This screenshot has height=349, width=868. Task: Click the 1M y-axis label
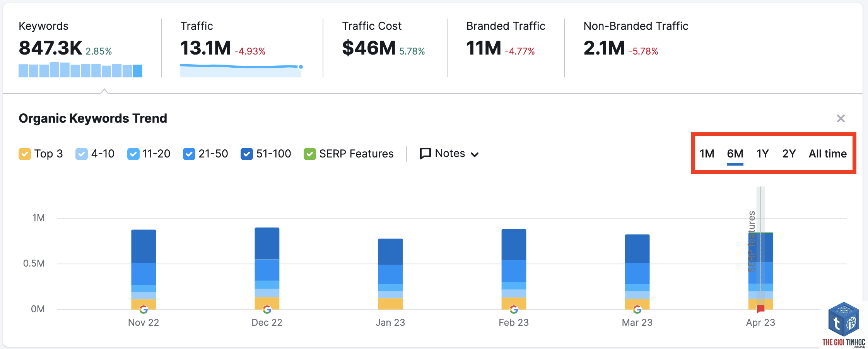click(38, 218)
